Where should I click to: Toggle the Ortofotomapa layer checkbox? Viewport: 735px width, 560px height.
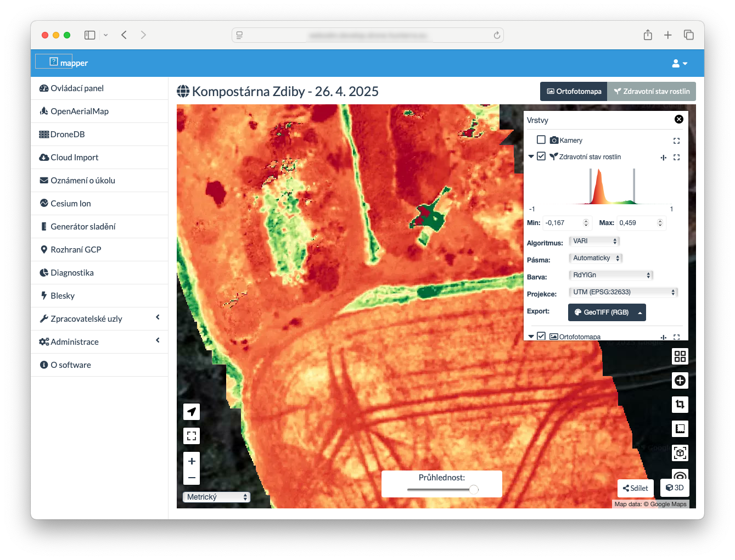tap(541, 336)
